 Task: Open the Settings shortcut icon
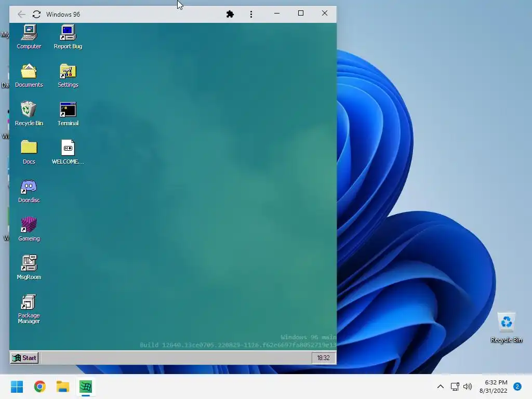(68, 75)
